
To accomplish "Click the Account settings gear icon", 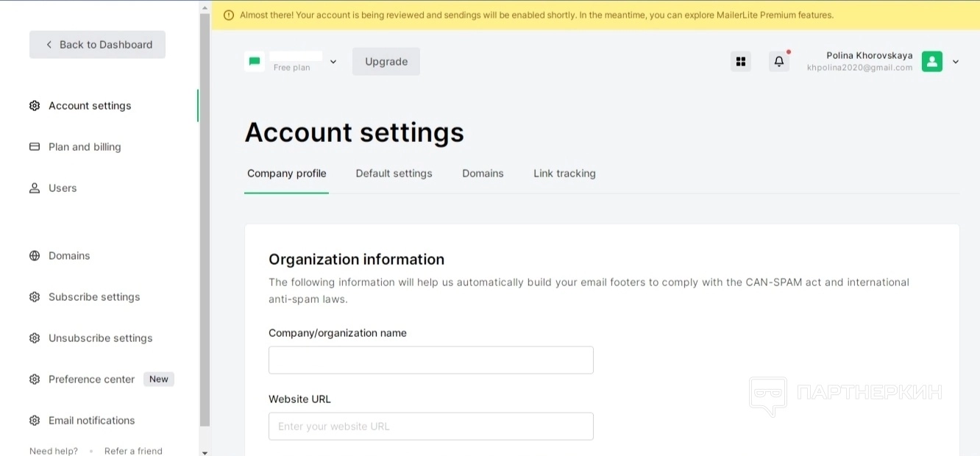I will click(x=35, y=106).
